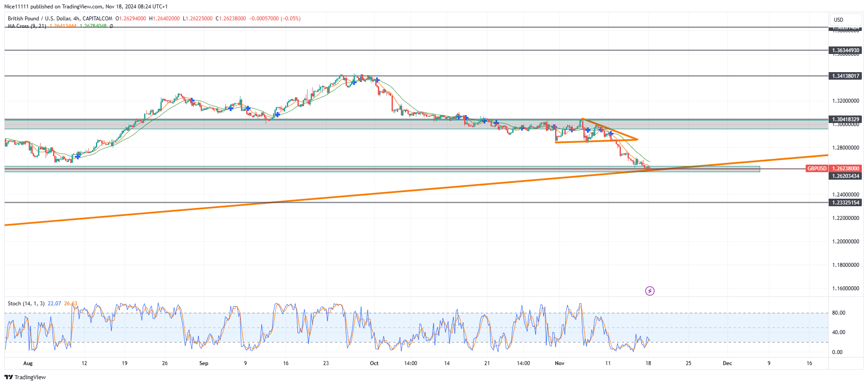Click the GBPUSD price tag
This screenshot has height=385, width=868.
point(817,169)
